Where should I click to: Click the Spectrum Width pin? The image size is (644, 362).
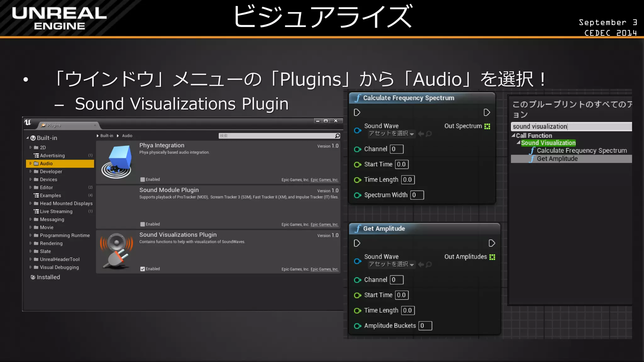click(x=358, y=195)
